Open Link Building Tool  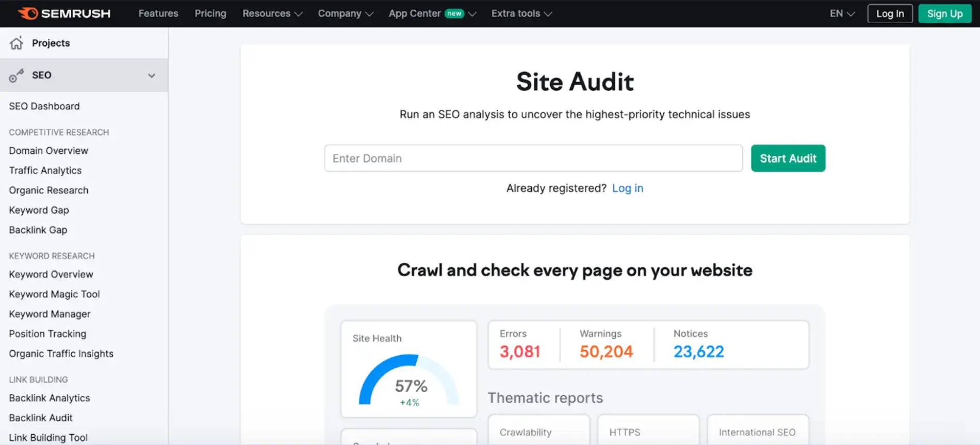tap(48, 437)
